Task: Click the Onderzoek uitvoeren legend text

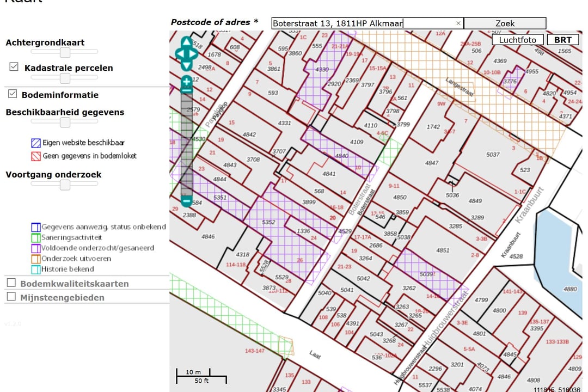Action: [x=76, y=259]
